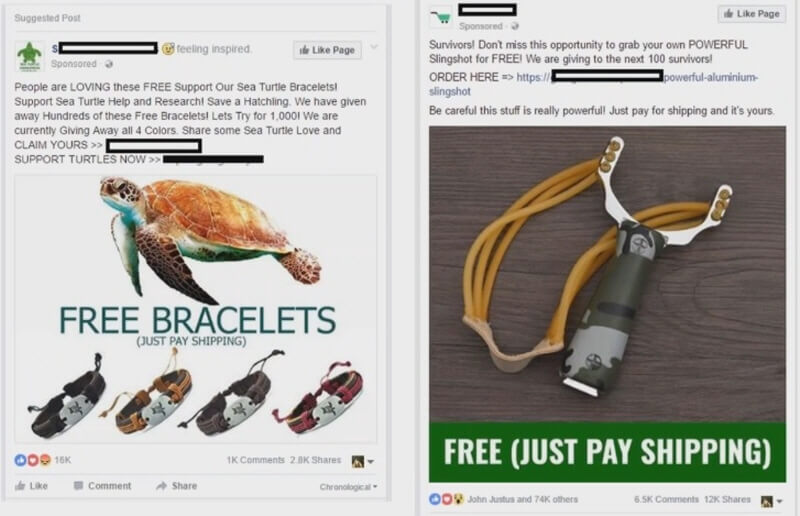Click the globe privacy icon beside left Sponsored
The height and width of the screenshot is (516, 800).
point(109,64)
